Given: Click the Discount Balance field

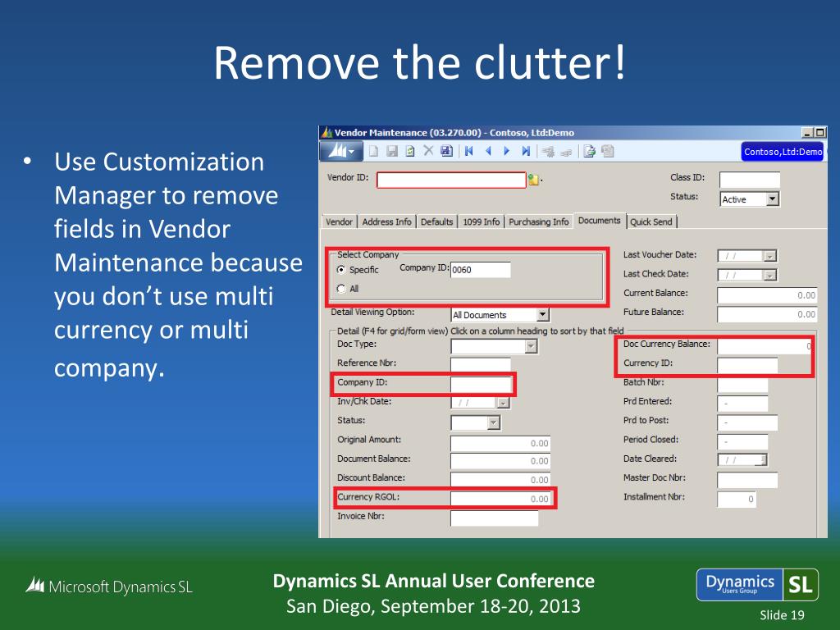Looking at the screenshot, I should 500,479.
